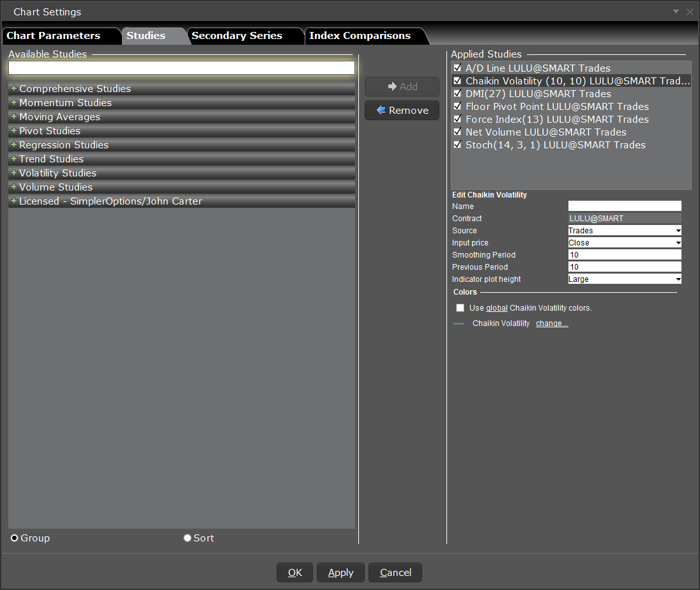Open the Input price dropdown
The image size is (700, 590).
point(624,243)
